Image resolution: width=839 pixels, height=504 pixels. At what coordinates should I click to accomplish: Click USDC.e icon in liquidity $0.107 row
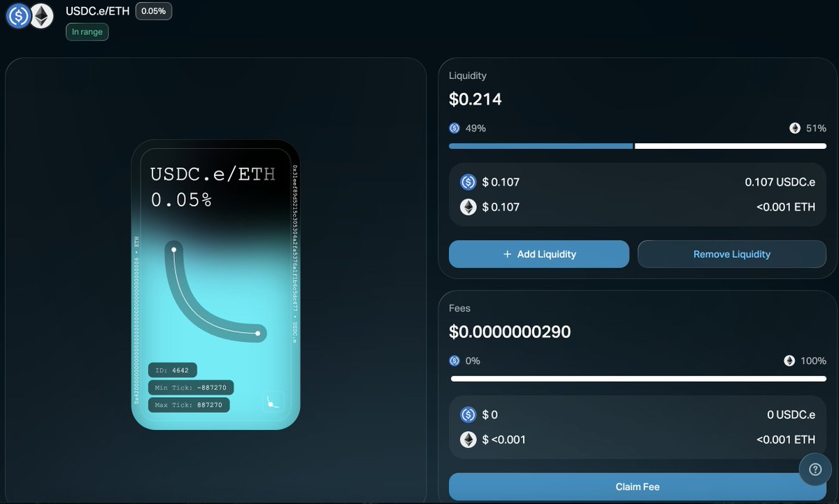(x=468, y=182)
